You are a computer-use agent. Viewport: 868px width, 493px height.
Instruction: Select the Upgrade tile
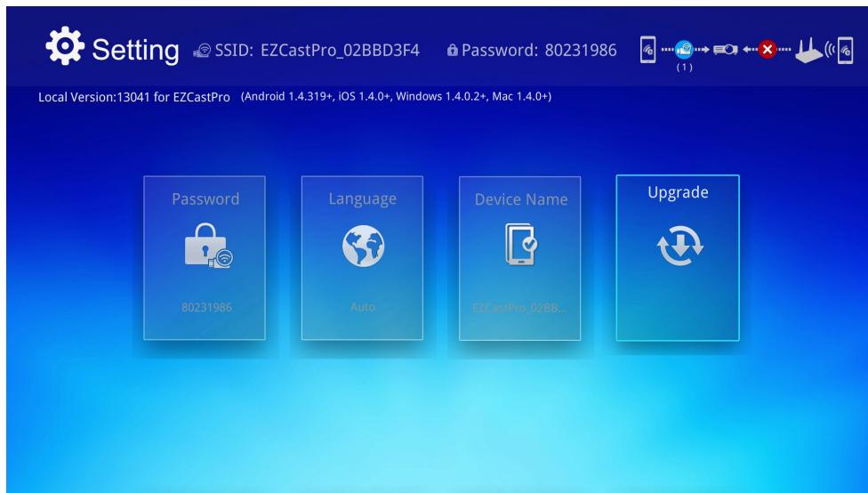(x=678, y=257)
